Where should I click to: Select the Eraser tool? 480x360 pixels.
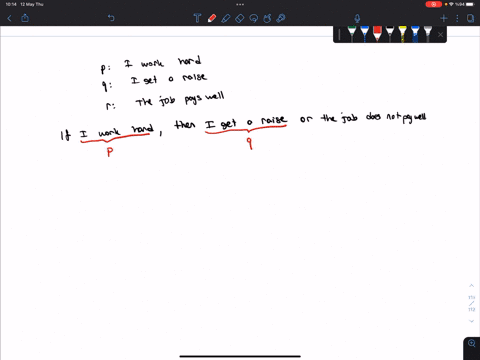[x=240, y=18]
